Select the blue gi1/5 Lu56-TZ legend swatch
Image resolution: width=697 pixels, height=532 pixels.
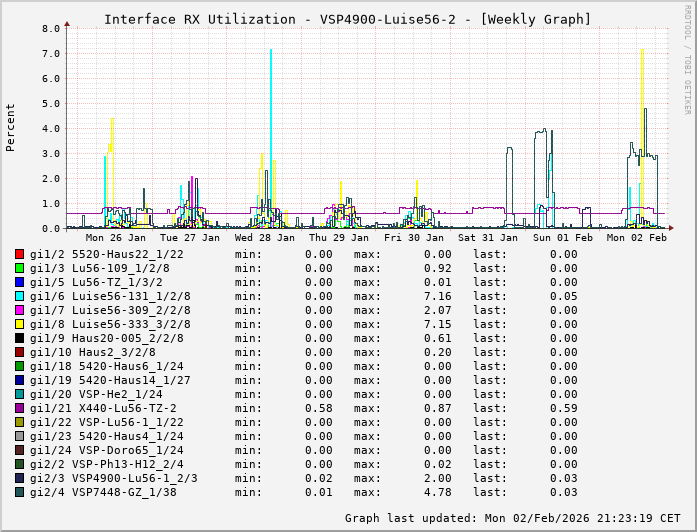tap(20, 282)
